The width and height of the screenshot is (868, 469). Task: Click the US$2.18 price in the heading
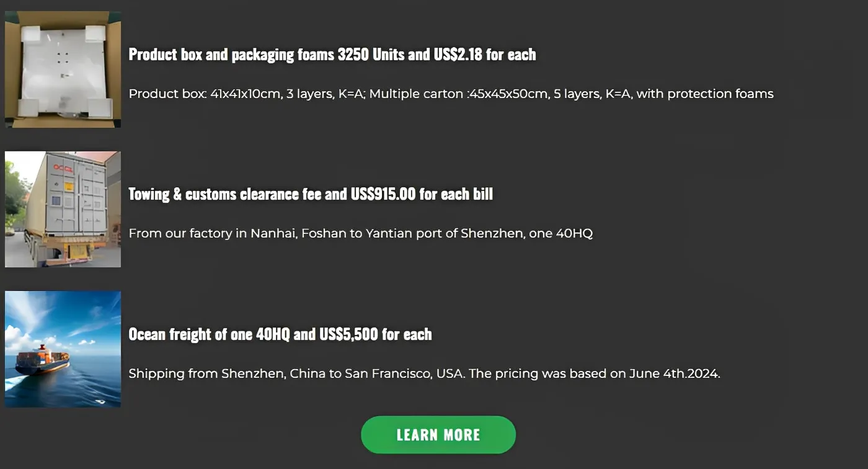(458, 55)
